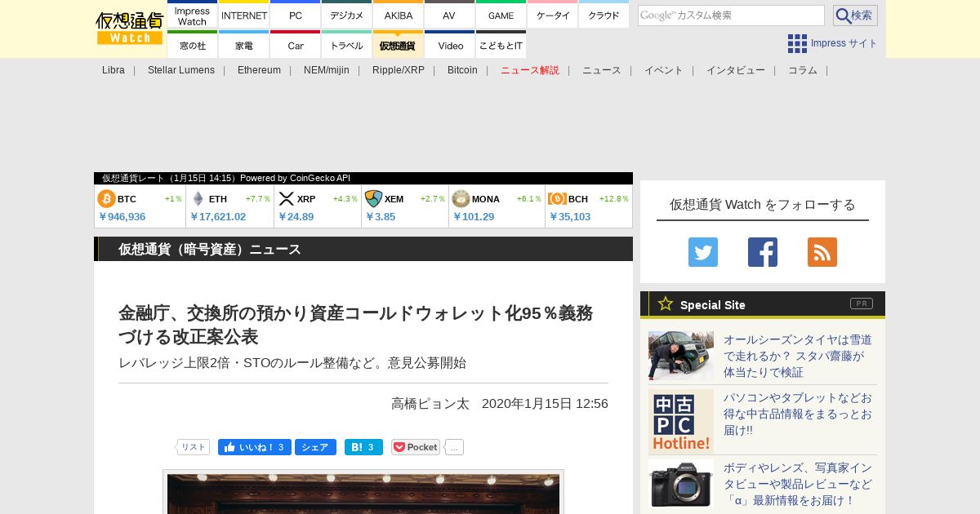Screen dimensions: 980x514
Task: Open the Video tab
Action: (x=449, y=45)
